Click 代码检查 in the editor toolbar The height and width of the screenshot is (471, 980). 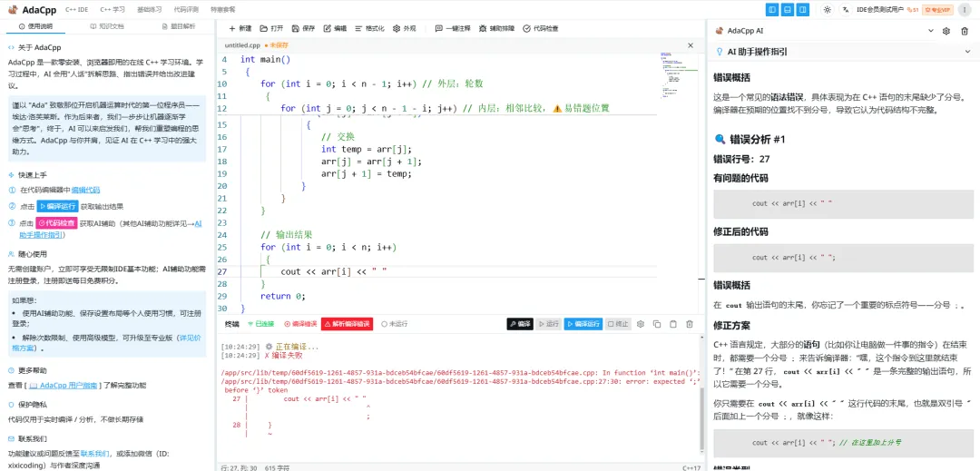tap(541, 29)
